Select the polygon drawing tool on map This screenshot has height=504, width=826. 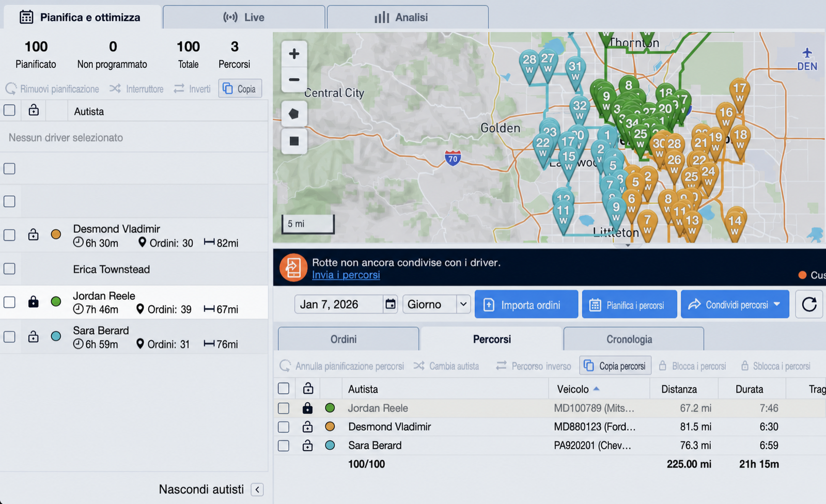point(294,114)
